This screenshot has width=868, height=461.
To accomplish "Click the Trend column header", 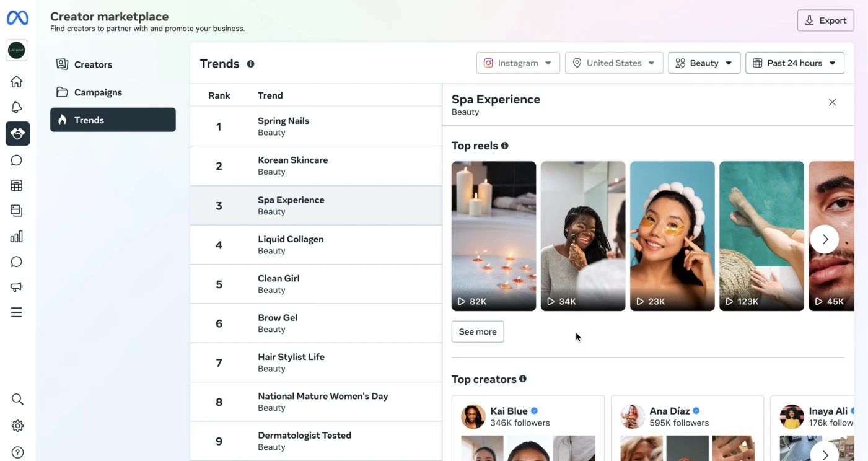I will (270, 95).
